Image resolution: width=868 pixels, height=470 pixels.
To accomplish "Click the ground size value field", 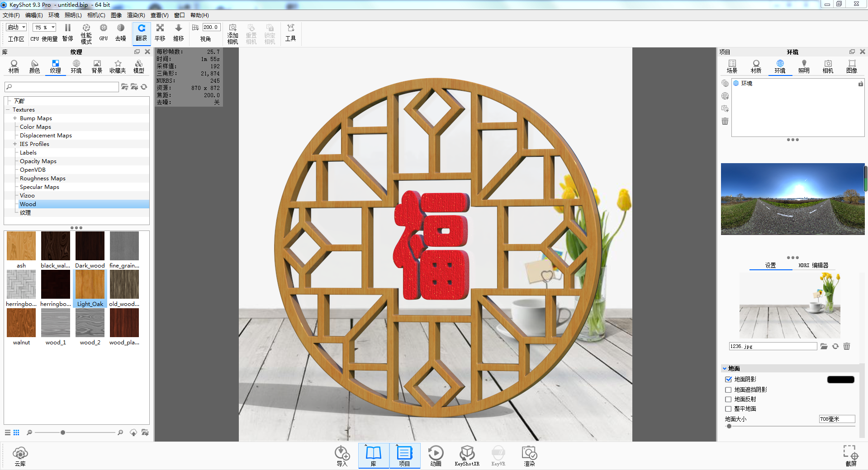I will (x=837, y=419).
